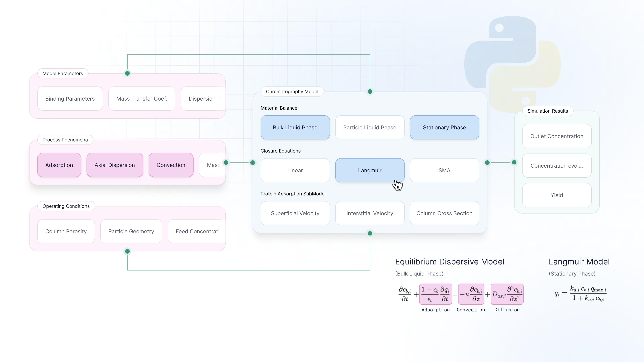Click the green node atop Chromatography Model panel
The image size is (644, 362).
[x=370, y=92]
